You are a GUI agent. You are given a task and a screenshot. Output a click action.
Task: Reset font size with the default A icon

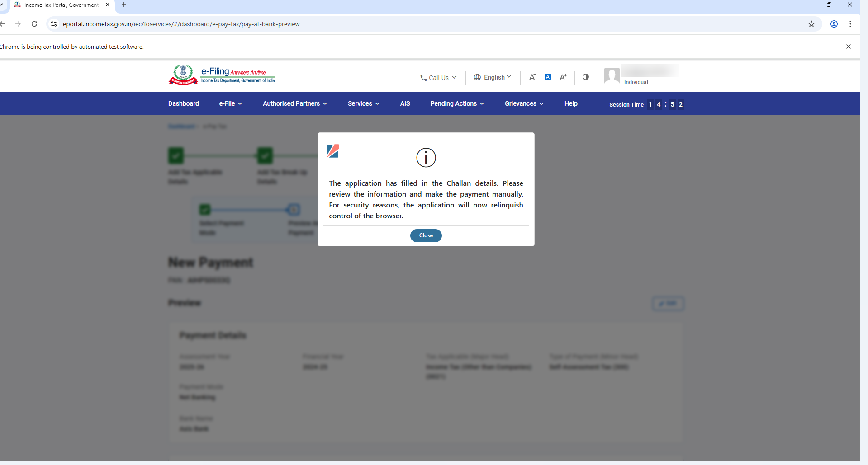pos(548,77)
